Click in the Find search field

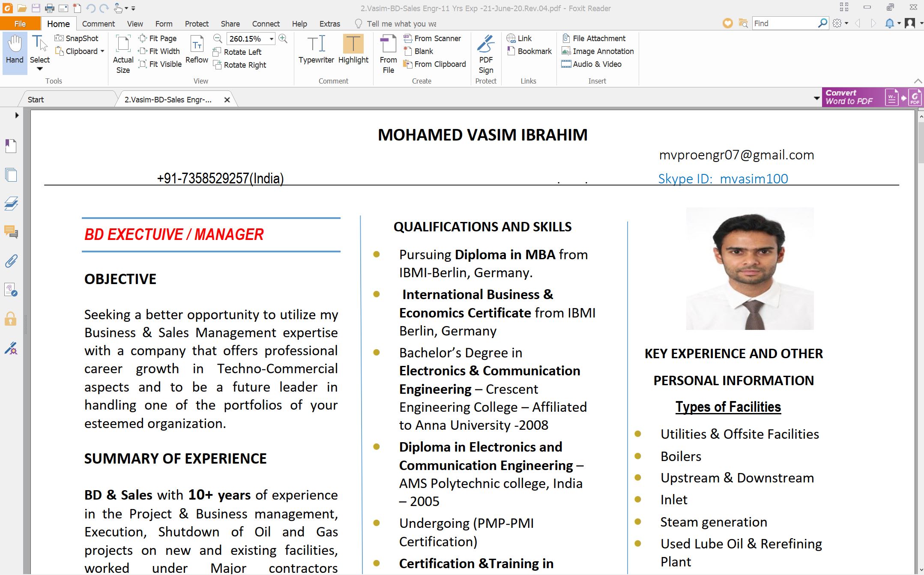point(784,23)
